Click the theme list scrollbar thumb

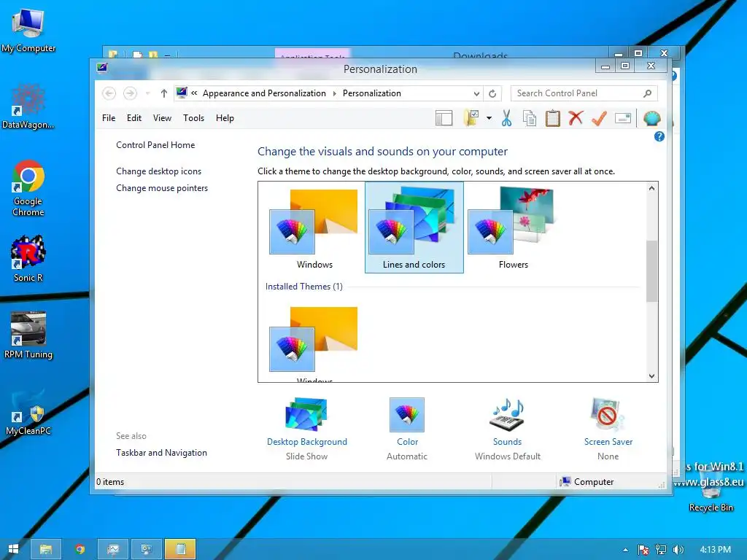tap(651, 271)
